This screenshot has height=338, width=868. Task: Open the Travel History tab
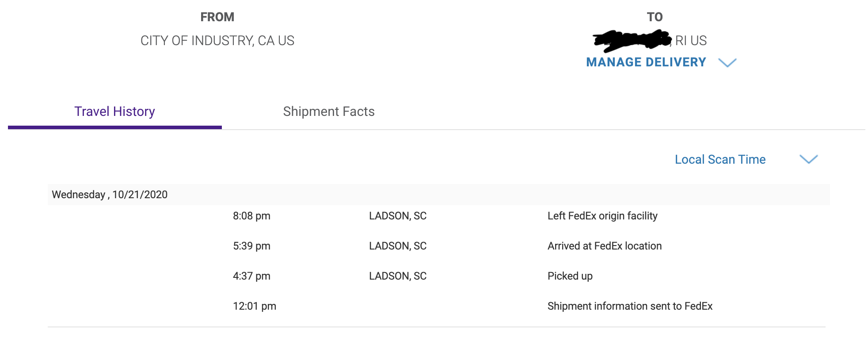point(114,111)
